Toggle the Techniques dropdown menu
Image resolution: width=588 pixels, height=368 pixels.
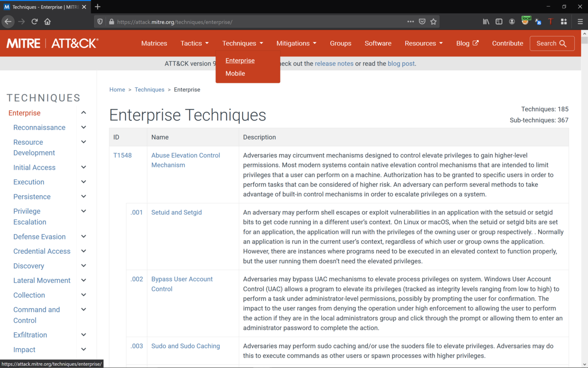[243, 43]
